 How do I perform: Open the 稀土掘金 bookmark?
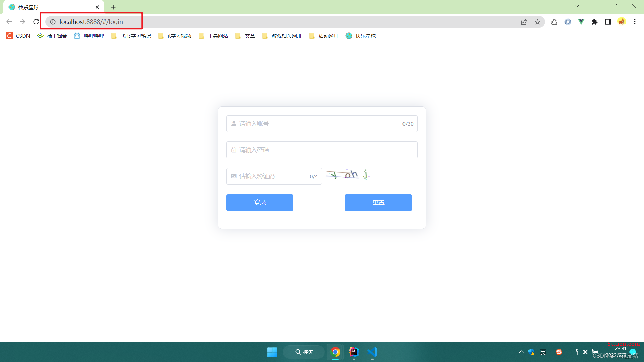coord(52,36)
